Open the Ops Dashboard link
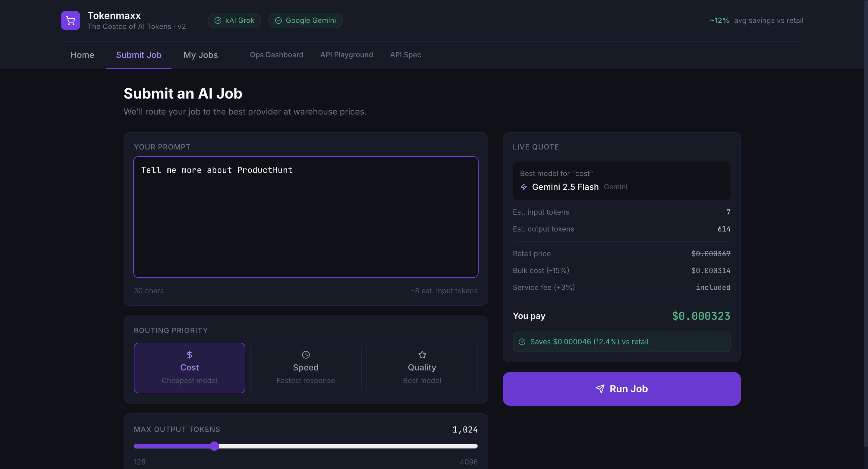The height and width of the screenshot is (469, 868). [x=277, y=55]
